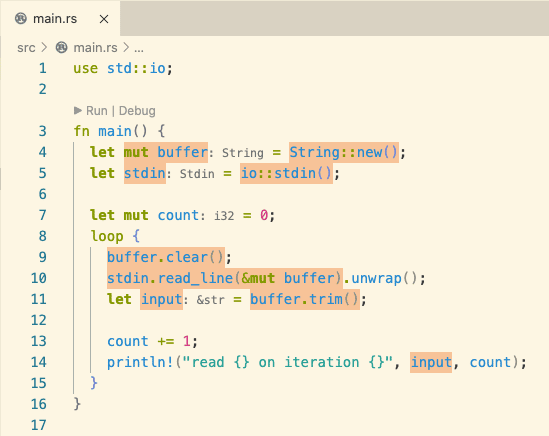This screenshot has width=549, height=436.
Task: Click the 'loop' keyword on line 8
Action: pyautogui.click(x=107, y=236)
